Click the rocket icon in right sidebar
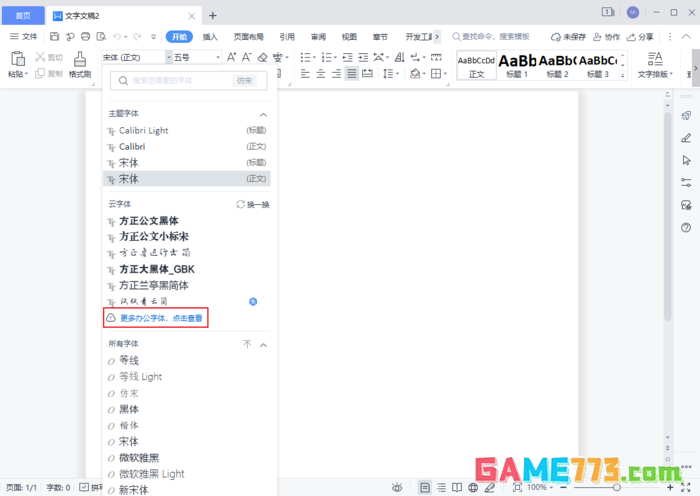The image size is (700, 496). (x=686, y=116)
